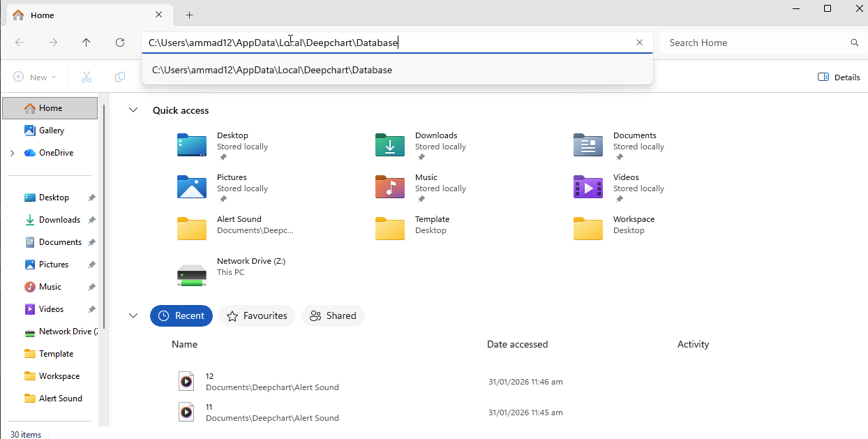Click the search magnifier icon
This screenshot has height=439, width=868.
[x=855, y=43]
